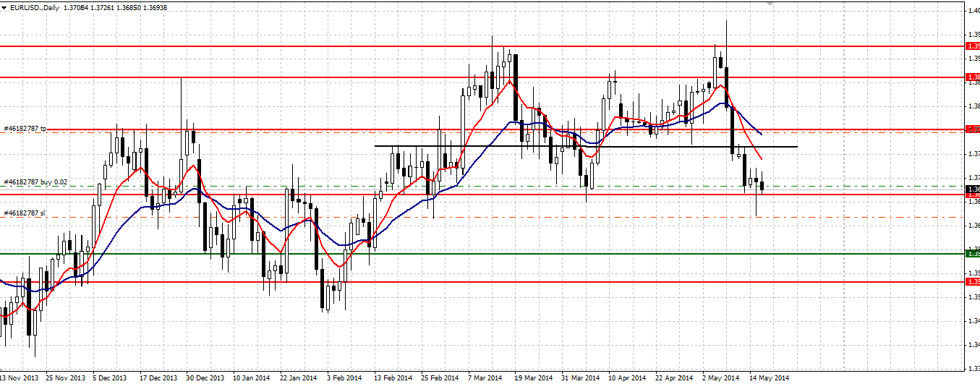Click the 22 Apr 2014 date label
This screenshot has height=384, width=980.
673,377
